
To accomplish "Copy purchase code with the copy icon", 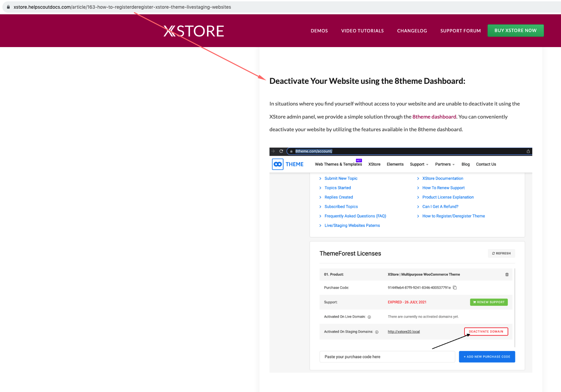I will pyautogui.click(x=455, y=287).
